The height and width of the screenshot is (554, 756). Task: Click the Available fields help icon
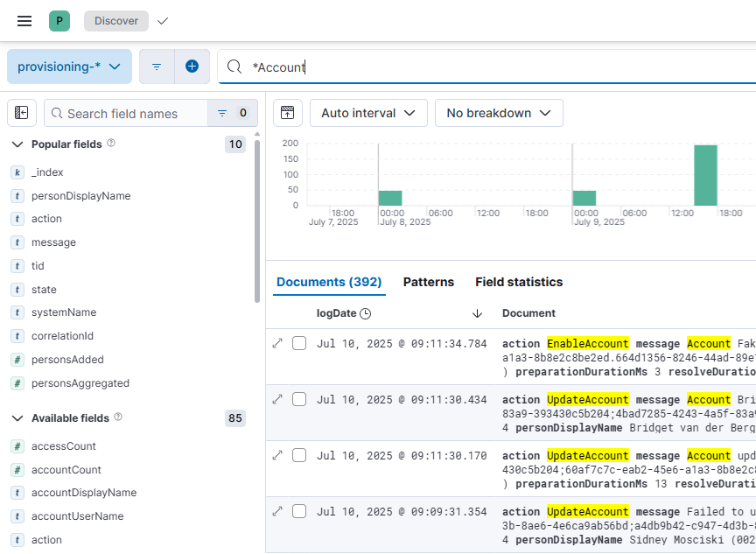118,417
